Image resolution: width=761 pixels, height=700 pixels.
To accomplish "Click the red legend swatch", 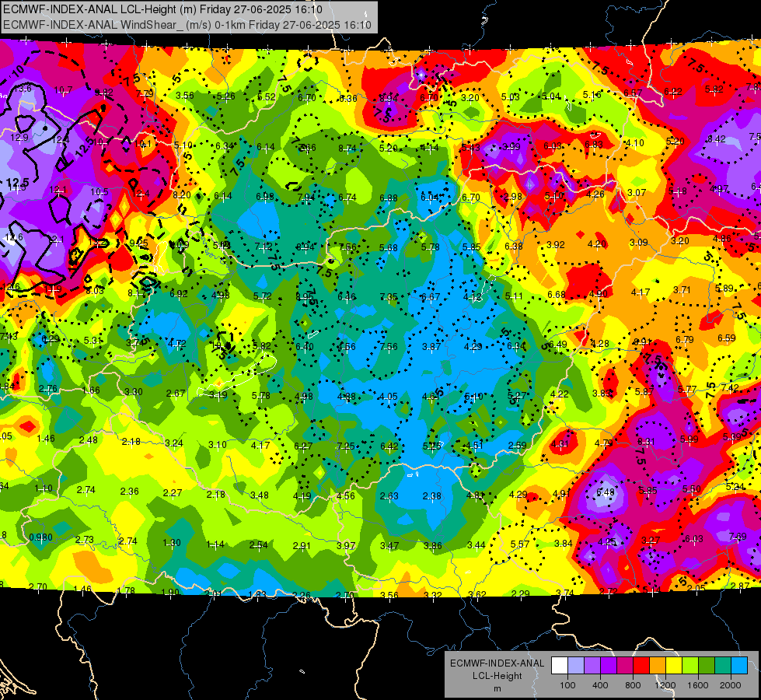I will point(641,666).
